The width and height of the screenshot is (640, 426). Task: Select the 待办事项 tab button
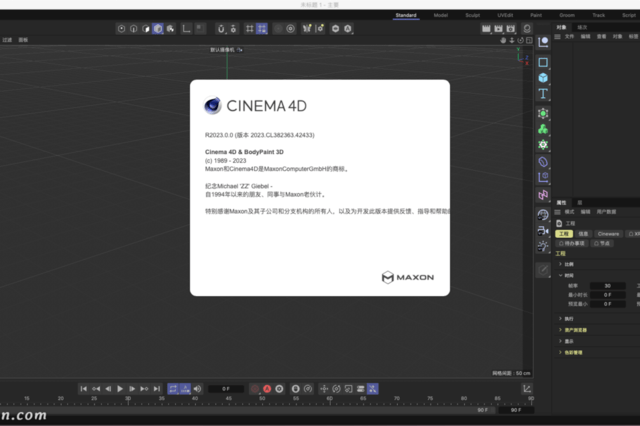click(572, 243)
